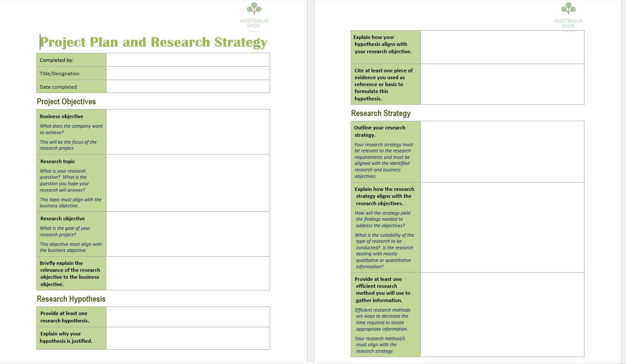Viewport: 626px width, 364px height.
Task: Click the Outline your research strategy answer cell
Action: (502, 151)
